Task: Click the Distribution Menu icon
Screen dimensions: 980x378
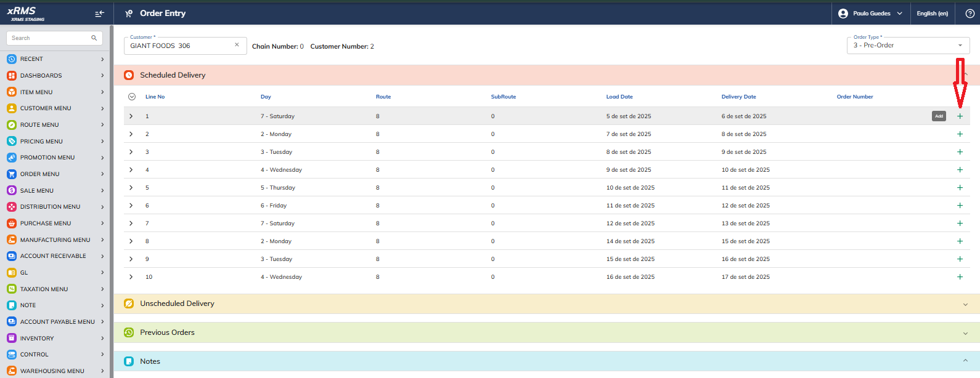Action: click(x=11, y=207)
